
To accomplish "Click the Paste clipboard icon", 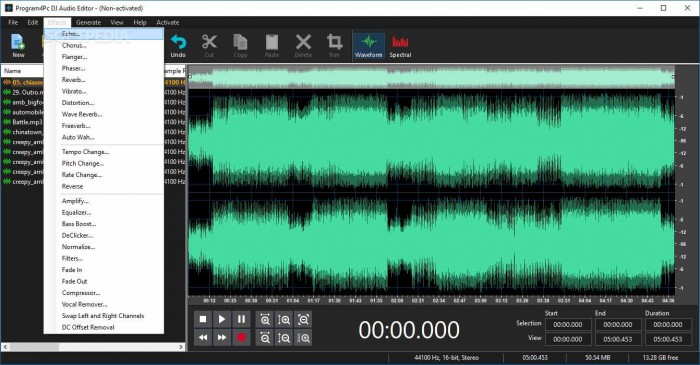I will point(271,46).
